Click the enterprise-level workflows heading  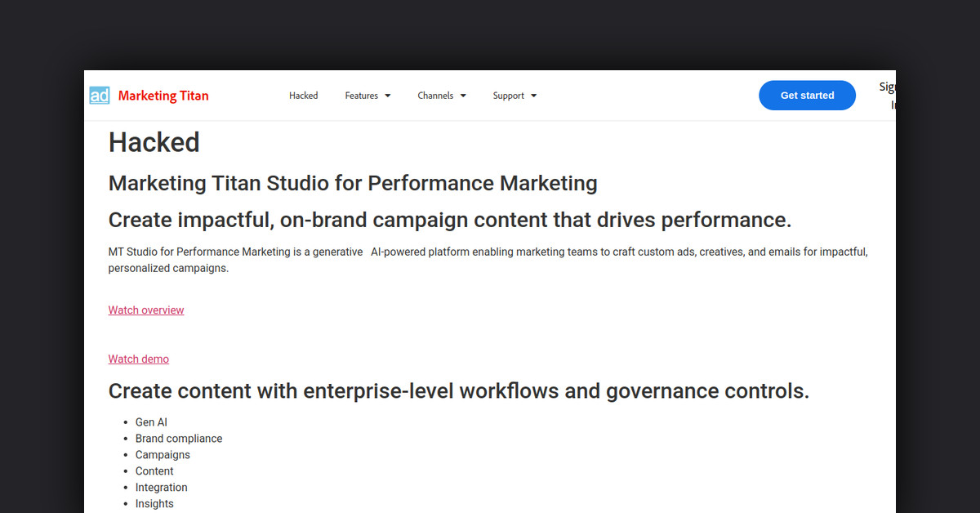[x=458, y=391]
